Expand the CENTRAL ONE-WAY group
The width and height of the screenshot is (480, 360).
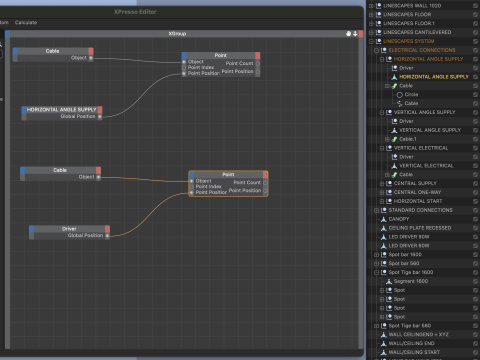382,192
